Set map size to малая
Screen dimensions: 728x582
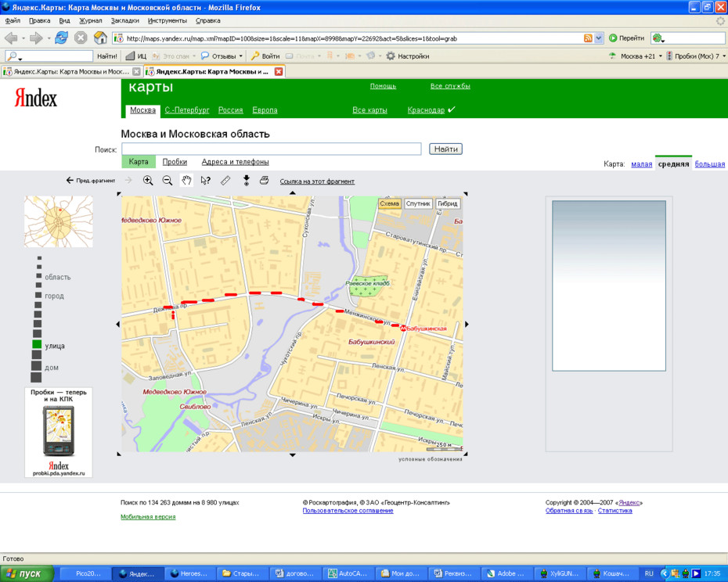tap(642, 164)
